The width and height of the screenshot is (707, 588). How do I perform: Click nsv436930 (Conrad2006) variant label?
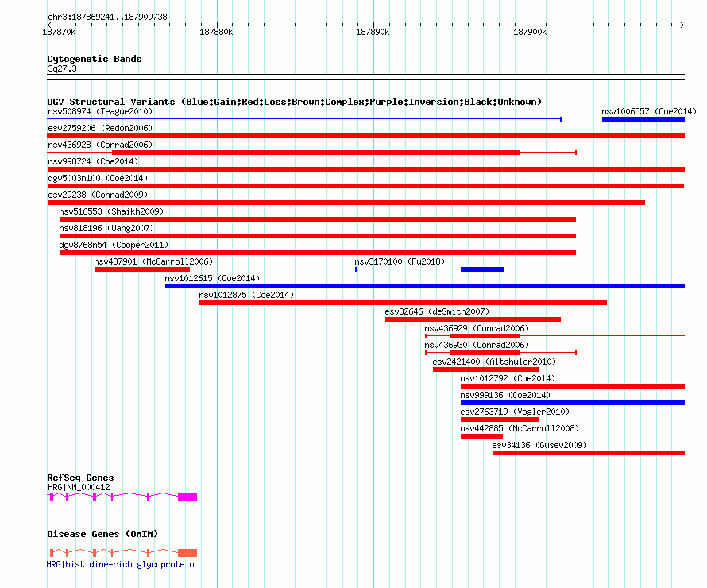tap(477, 345)
